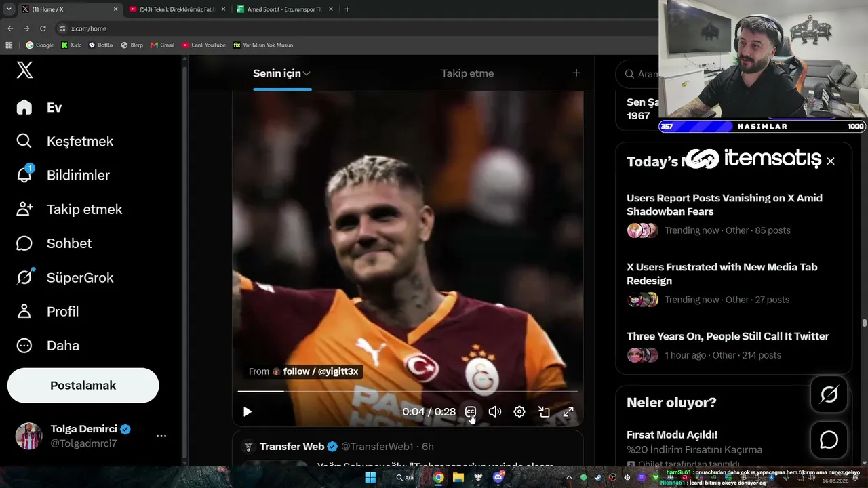
Task: Close the Teknik Direktörümüz YouTube tab
Action: [222, 9]
